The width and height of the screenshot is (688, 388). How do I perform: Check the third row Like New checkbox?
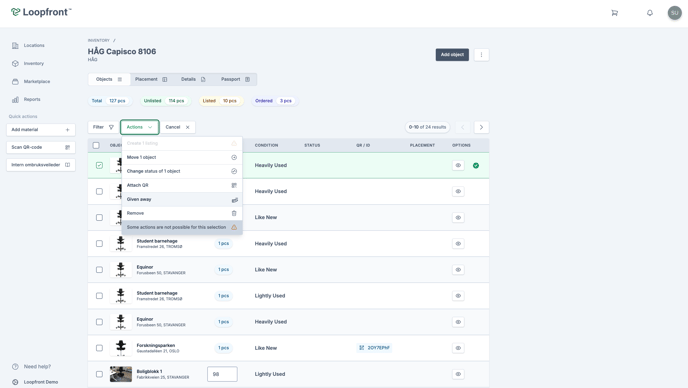tap(99, 217)
